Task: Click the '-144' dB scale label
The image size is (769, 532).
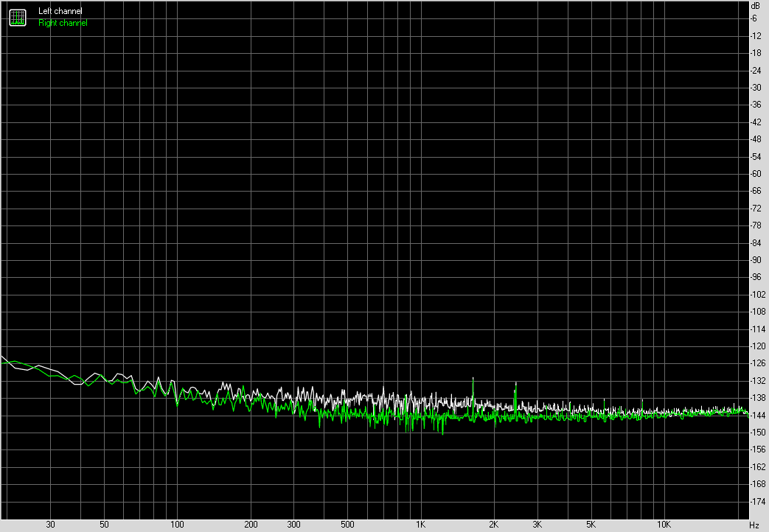Action: click(x=758, y=416)
